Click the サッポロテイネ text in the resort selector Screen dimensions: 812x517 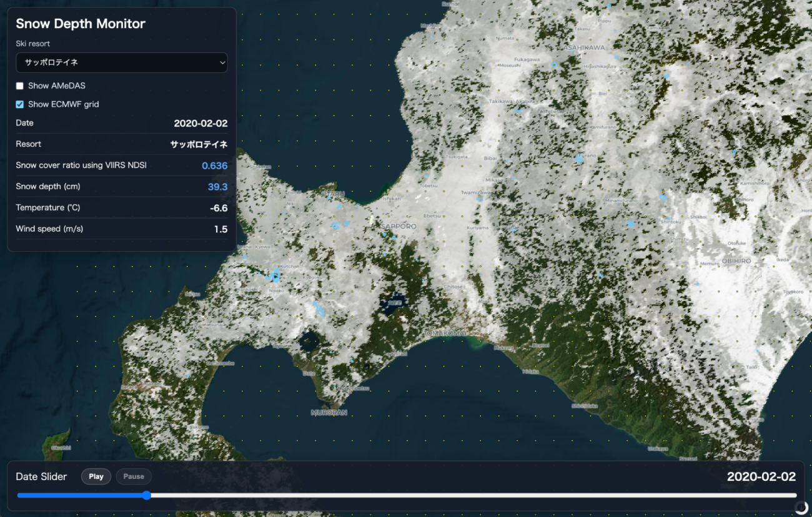tap(51, 62)
